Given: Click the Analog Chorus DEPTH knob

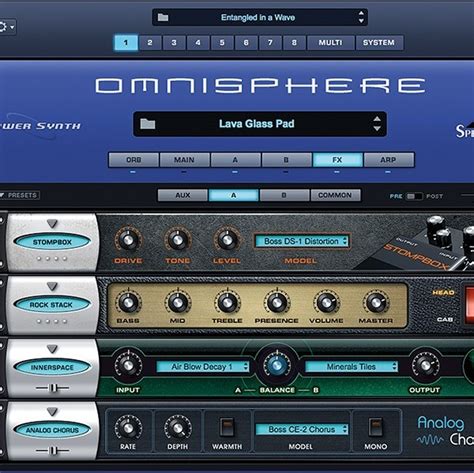Looking at the screenshot, I should (x=178, y=428).
